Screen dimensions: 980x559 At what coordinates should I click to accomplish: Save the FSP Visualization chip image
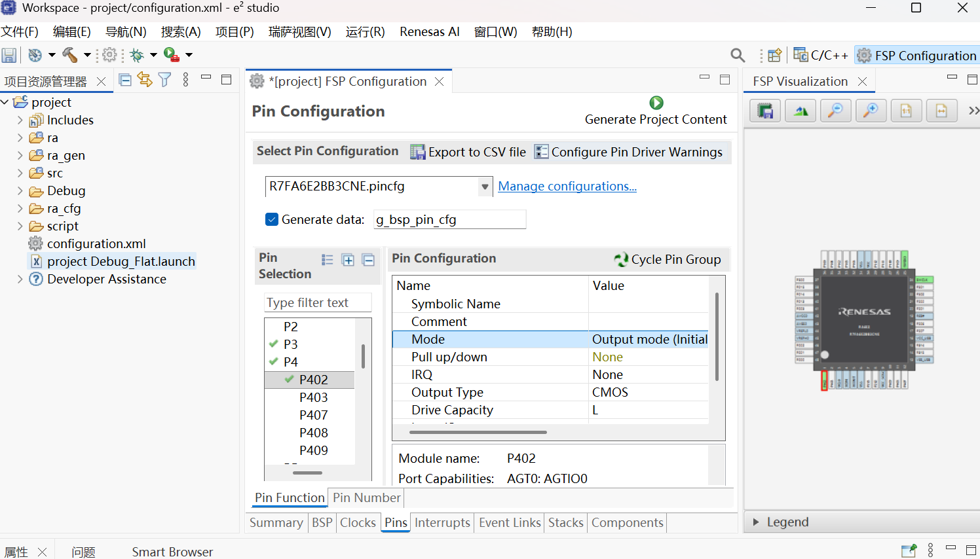[765, 111]
